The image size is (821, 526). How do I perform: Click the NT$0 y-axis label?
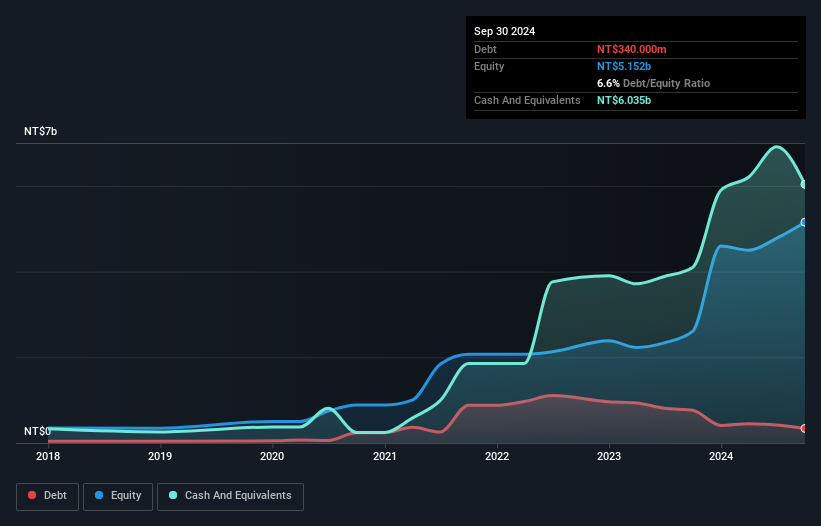click(x=37, y=431)
